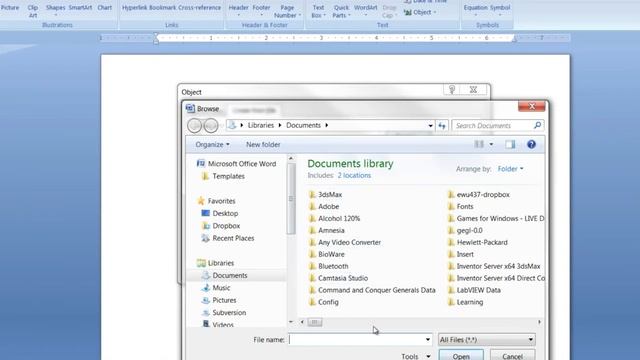Click SmartArt in the Illustrations group
Viewport: 640px width, 360px height.
pyautogui.click(x=80, y=7)
